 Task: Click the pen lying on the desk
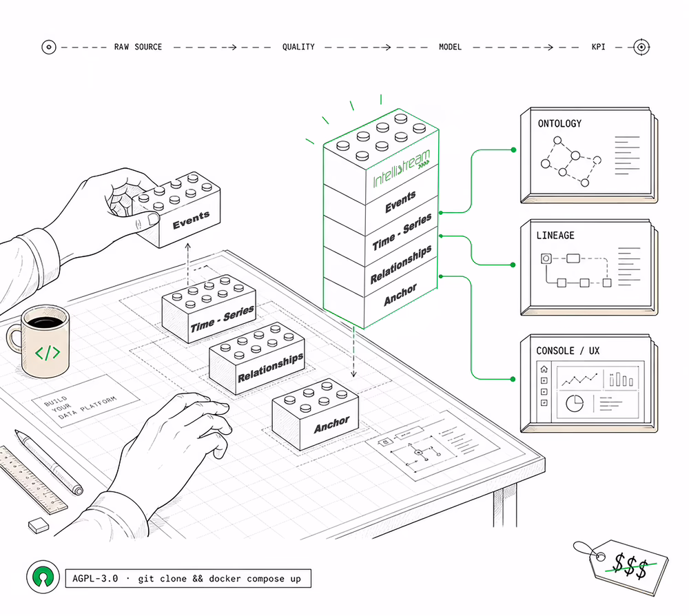click(48, 462)
